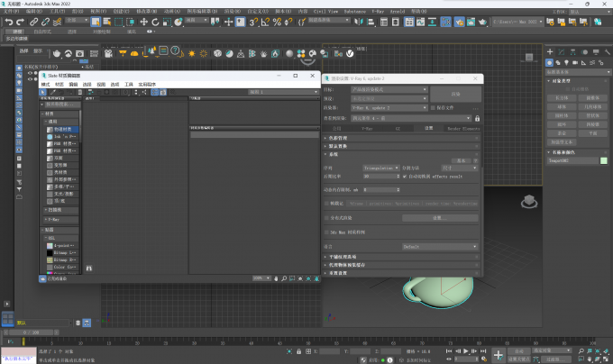The height and width of the screenshot is (364, 613).
Task: Toggle the first eye visibility icon in scene explorer
Action: [30, 73]
